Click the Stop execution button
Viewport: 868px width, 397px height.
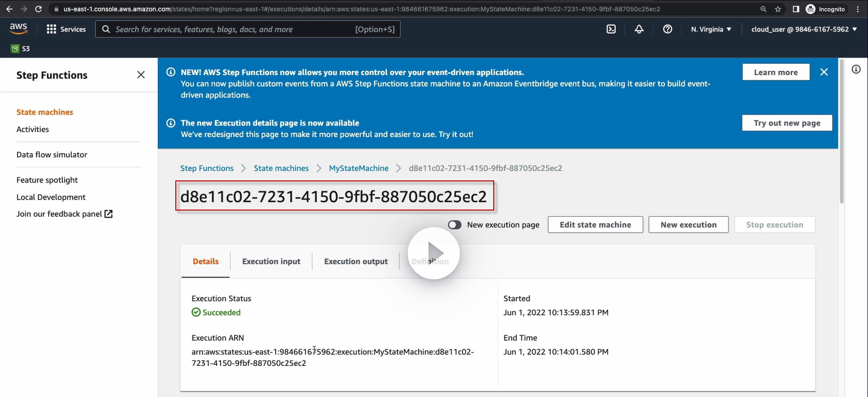775,225
